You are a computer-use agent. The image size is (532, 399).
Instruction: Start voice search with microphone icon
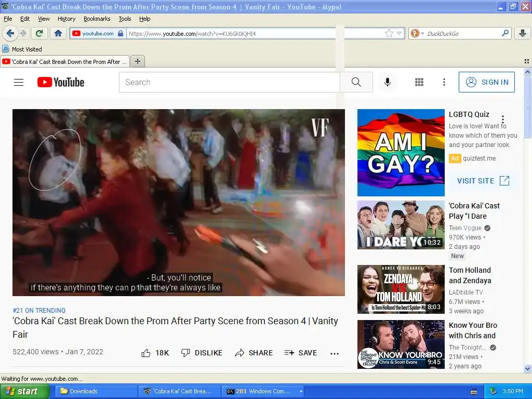(x=388, y=82)
